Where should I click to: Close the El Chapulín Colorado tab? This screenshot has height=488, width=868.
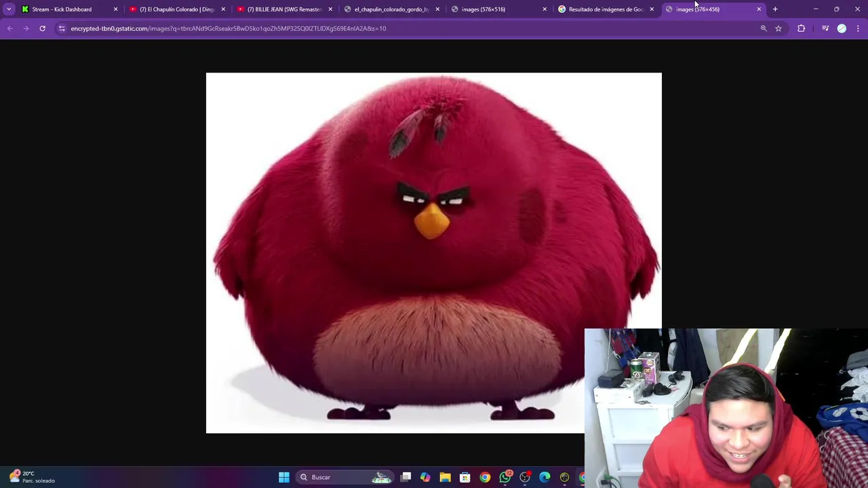click(222, 9)
